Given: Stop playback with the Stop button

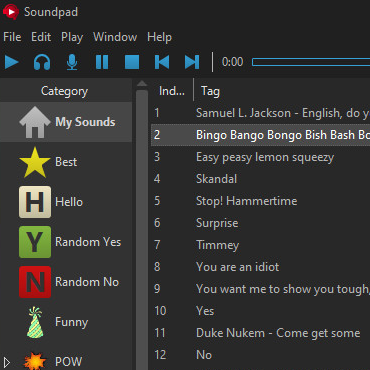Looking at the screenshot, I should tap(132, 62).
